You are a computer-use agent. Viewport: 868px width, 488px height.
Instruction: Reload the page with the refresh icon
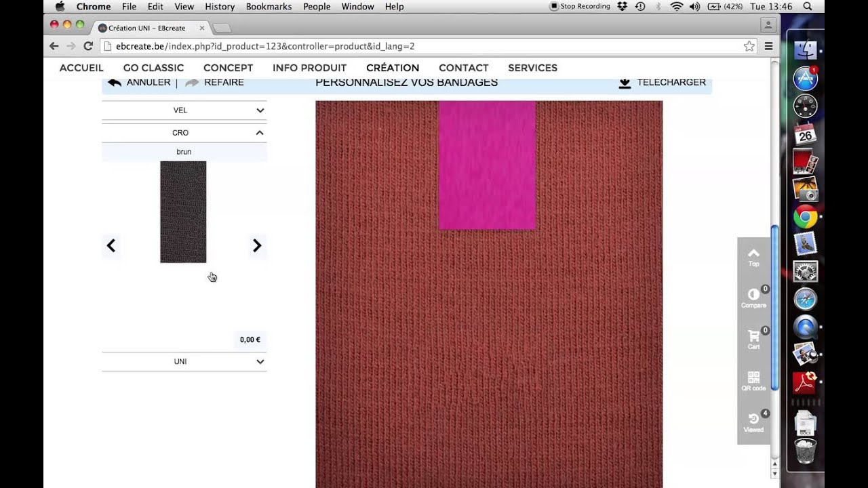[x=87, y=46]
